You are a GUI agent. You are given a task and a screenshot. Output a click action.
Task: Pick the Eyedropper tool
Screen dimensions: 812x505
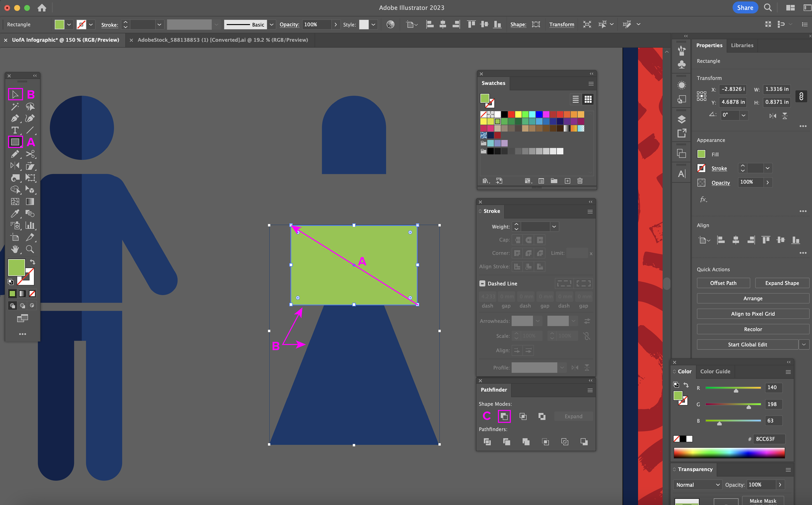[15, 213]
